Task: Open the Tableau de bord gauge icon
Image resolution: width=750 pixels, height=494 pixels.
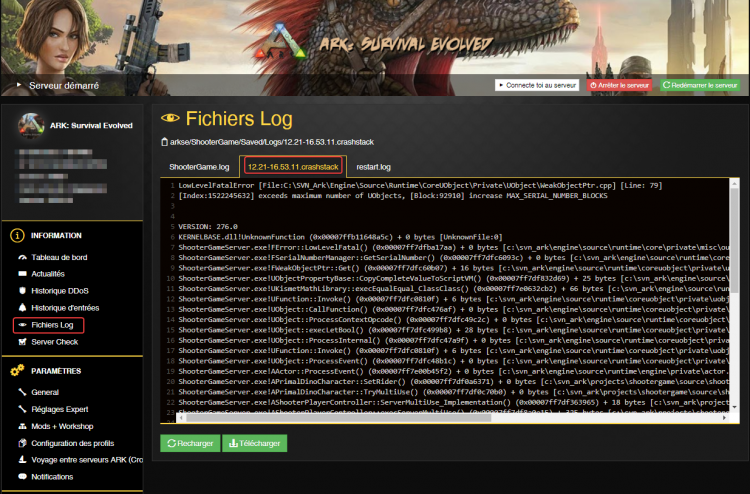Action: (x=21, y=257)
